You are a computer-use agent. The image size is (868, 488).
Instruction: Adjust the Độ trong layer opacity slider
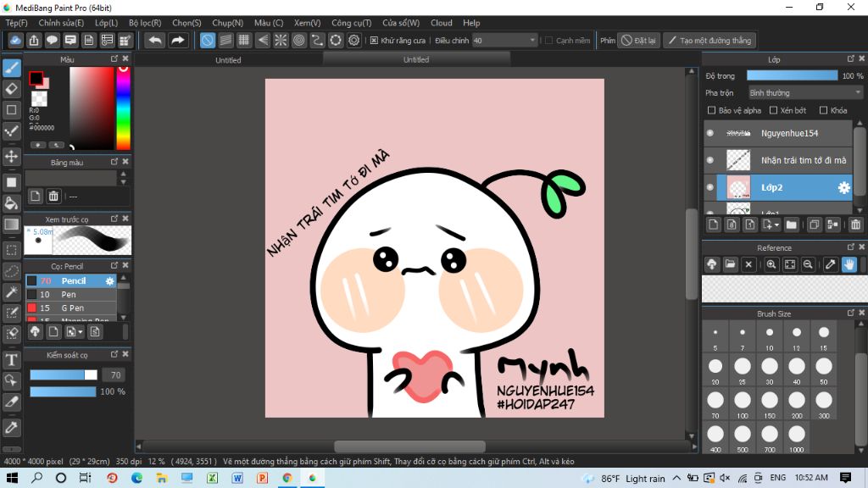point(793,75)
